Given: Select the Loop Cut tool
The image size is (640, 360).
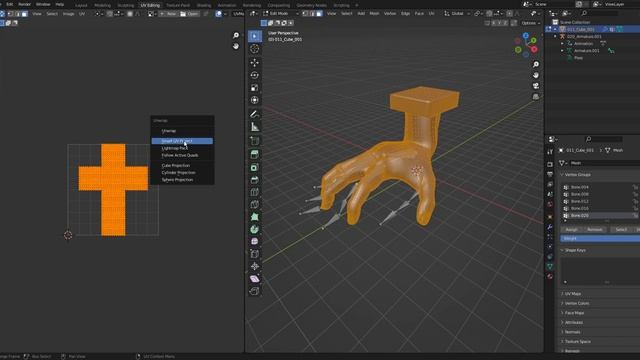Looking at the screenshot, I should point(255,192).
